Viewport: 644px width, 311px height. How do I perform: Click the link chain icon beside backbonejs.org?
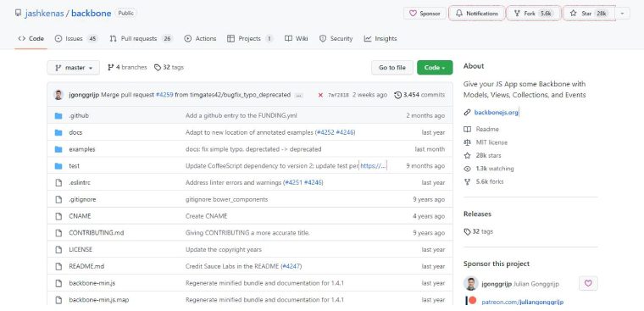(467, 112)
